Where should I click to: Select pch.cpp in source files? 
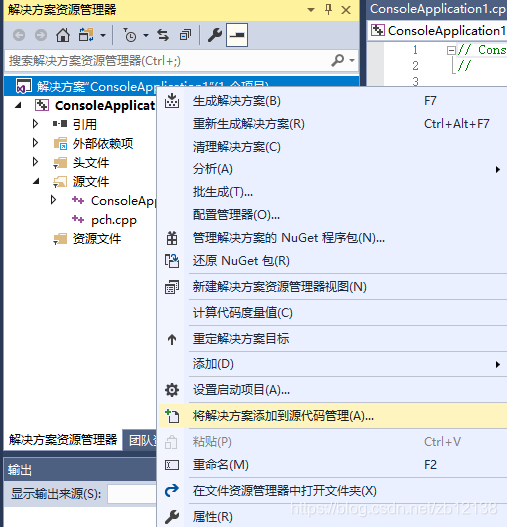tap(114, 220)
